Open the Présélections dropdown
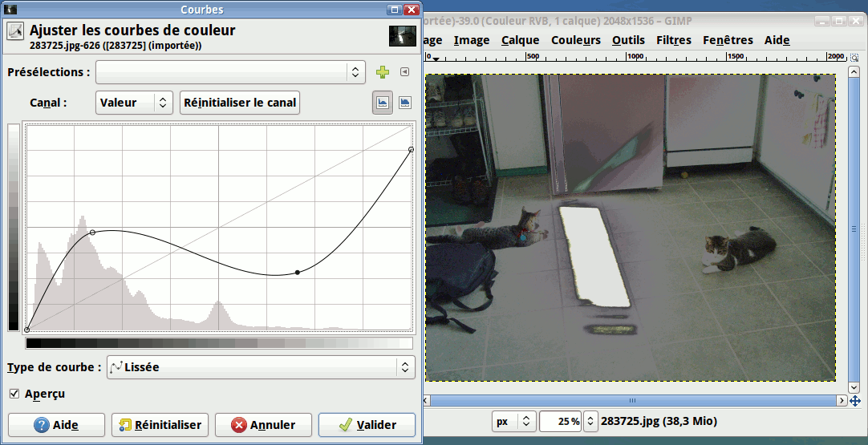This screenshot has height=445, width=868. (x=230, y=72)
